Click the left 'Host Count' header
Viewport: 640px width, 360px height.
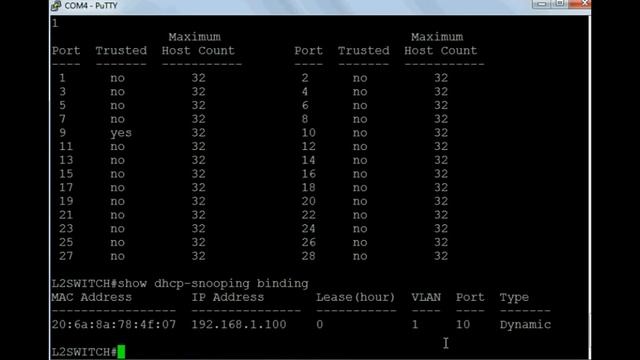point(198,51)
